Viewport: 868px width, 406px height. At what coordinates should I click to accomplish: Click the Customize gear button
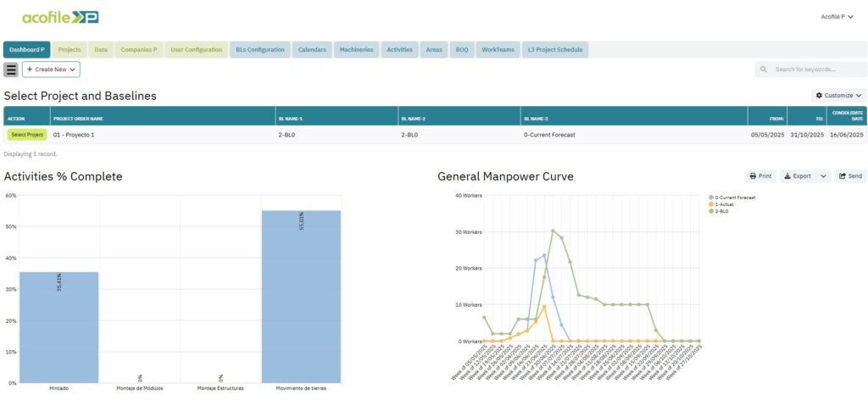(x=839, y=96)
